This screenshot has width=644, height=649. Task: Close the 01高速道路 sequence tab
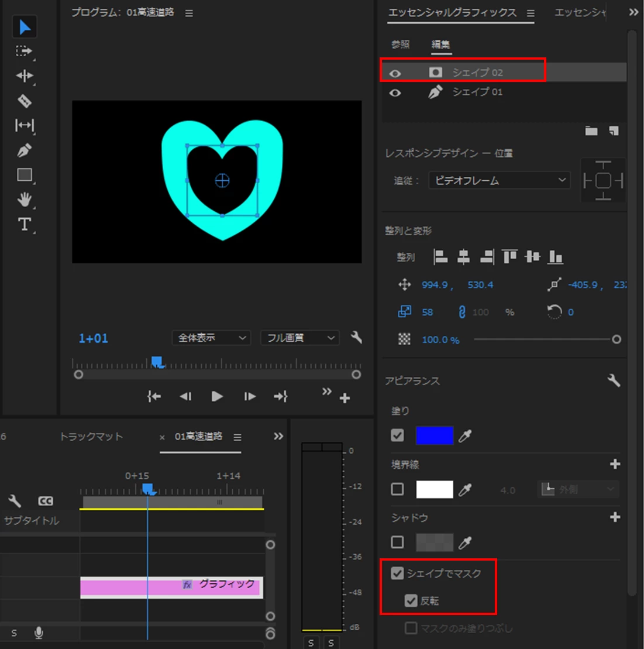(162, 438)
